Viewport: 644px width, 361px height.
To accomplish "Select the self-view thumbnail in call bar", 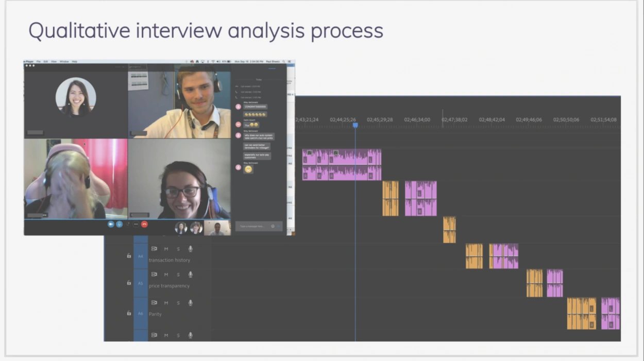I will pyautogui.click(x=217, y=228).
